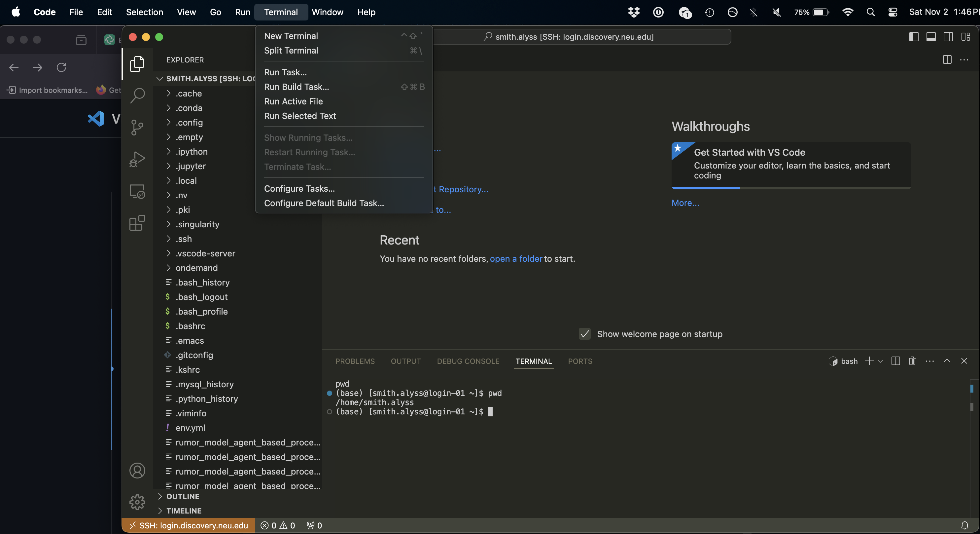Screen dimensions: 980x534
Task: Click the command center search box
Action: click(581, 37)
